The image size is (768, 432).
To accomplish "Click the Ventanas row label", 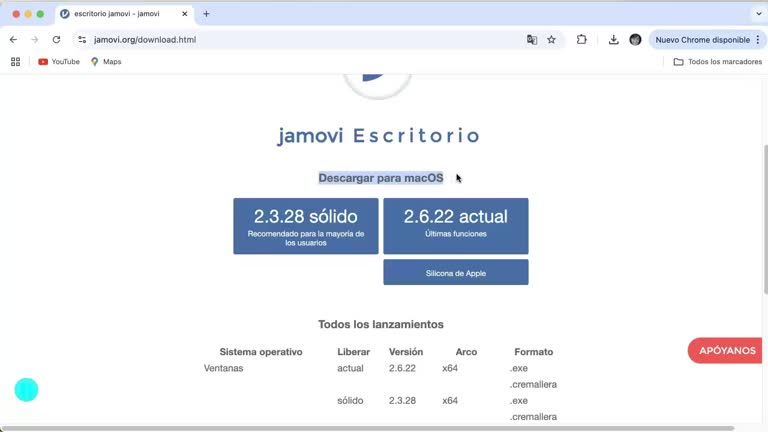I will click(223, 368).
